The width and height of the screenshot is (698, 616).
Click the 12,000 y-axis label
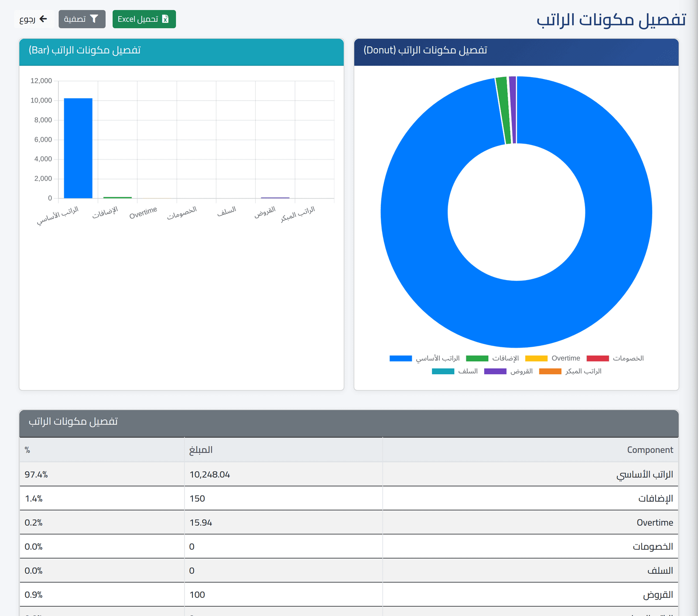tap(41, 81)
